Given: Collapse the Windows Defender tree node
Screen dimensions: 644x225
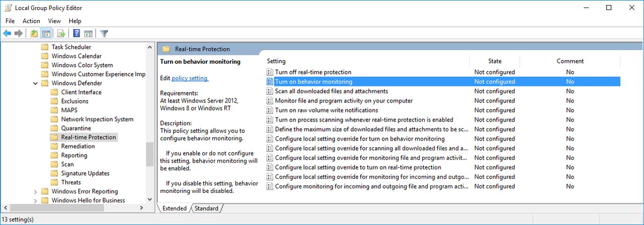Looking at the screenshot, I should click(35, 83).
